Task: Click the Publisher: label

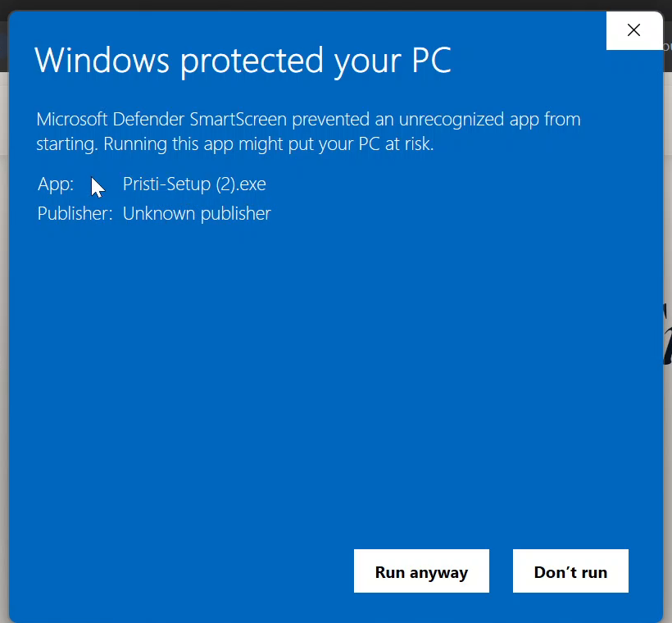Action: click(x=75, y=213)
